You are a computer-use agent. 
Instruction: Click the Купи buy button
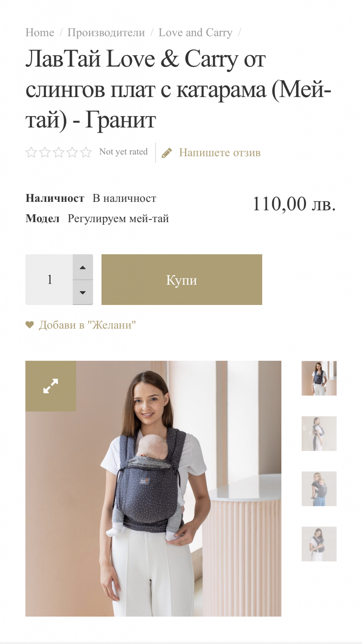tap(182, 279)
